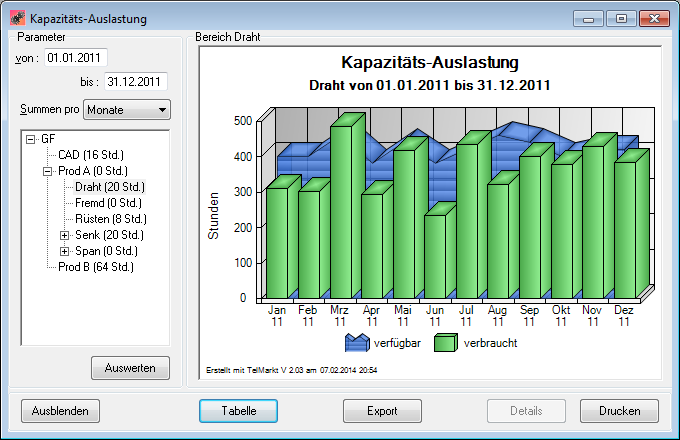Collapse the GF tree node
Viewport: 680px width, 440px height.
tap(31, 140)
